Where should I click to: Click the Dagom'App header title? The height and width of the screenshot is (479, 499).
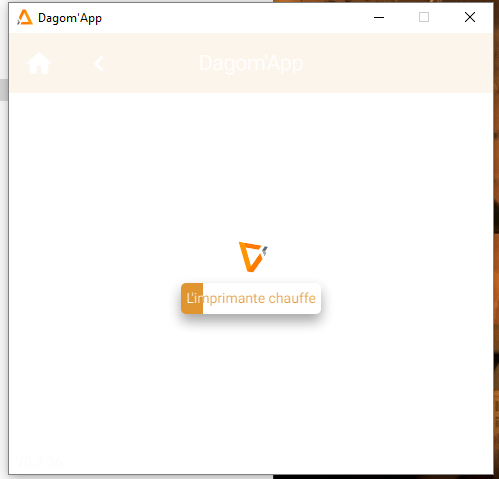[x=251, y=63]
